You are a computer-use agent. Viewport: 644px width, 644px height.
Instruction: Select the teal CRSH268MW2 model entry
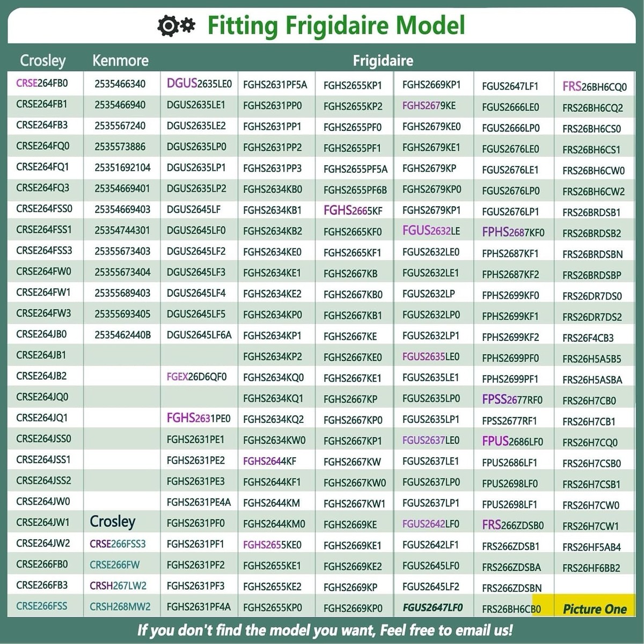coord(120,606)
